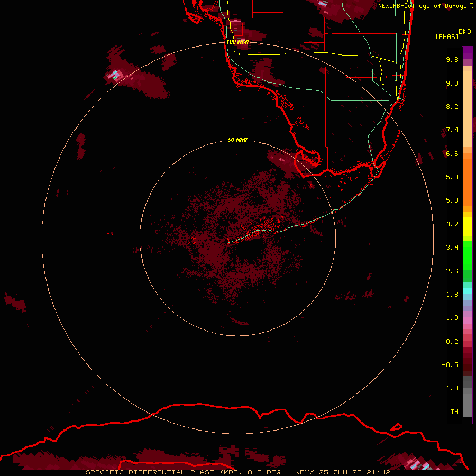This screenshot has height=476, width=476.
Task: Click the 0.5 DEG elevation text
Action: (264, 472)
